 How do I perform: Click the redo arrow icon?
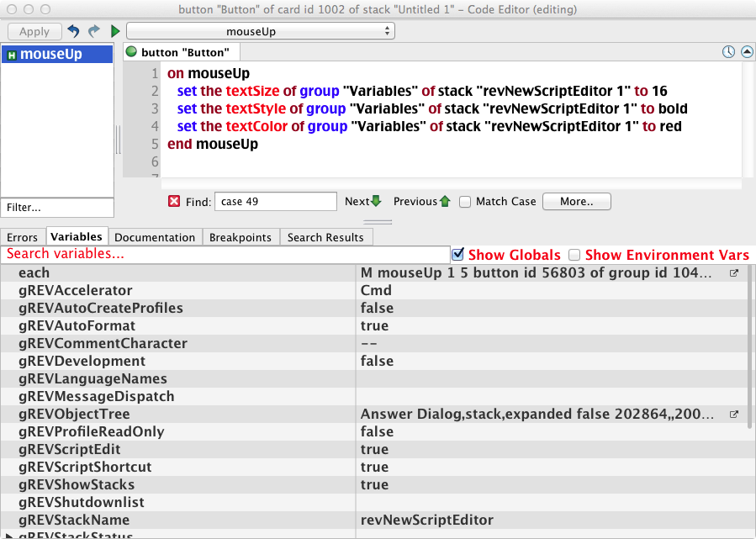(x=93, y=31)
